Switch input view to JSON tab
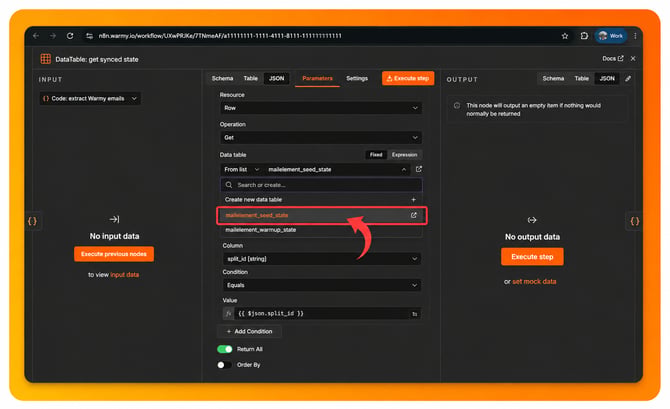Image resolution: width=670 pixels, height=409 pixels. coord(276,79)
